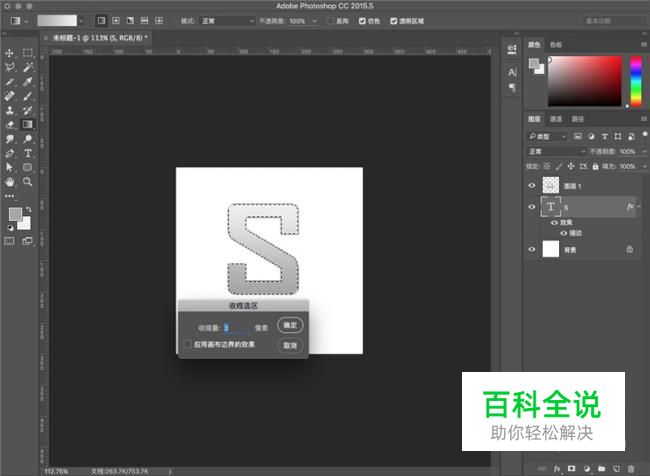Open the Paragraph panel icon
This screenshot has width=650, height=476.
pos(512,87)
